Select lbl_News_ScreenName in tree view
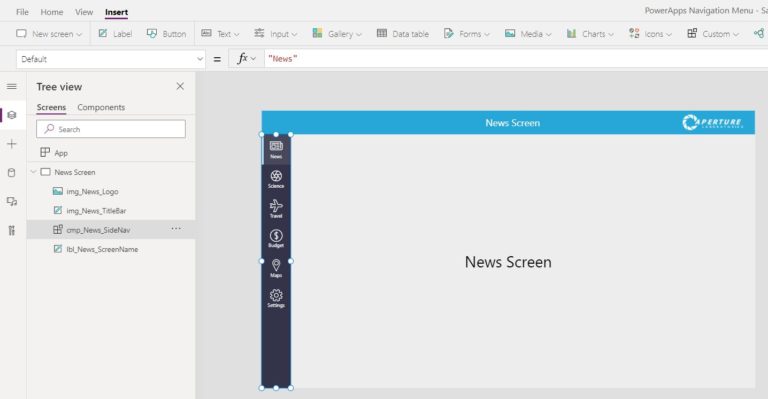Image resolution: width=768 pixels, height=399 pixels. [102, 249]
